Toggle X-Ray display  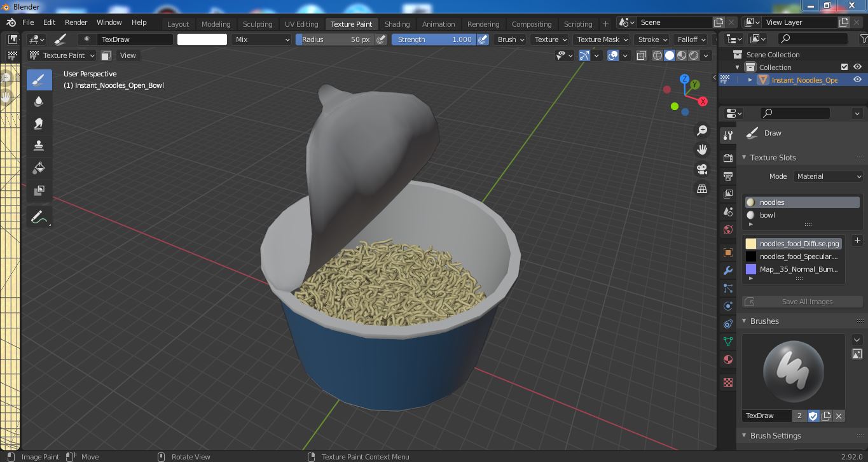tap(641, 55)
